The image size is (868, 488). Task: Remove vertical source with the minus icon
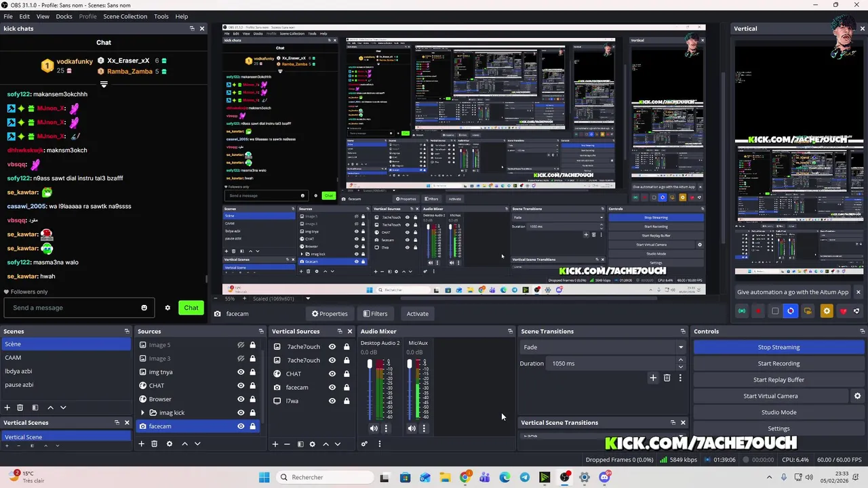(287, 444)
